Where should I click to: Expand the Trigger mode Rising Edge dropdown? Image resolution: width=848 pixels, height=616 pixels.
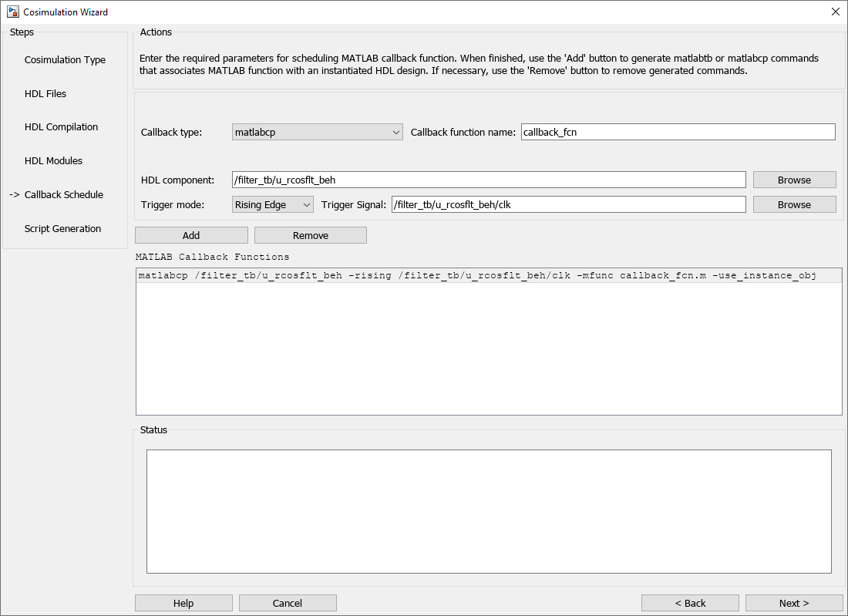[273, 204]
